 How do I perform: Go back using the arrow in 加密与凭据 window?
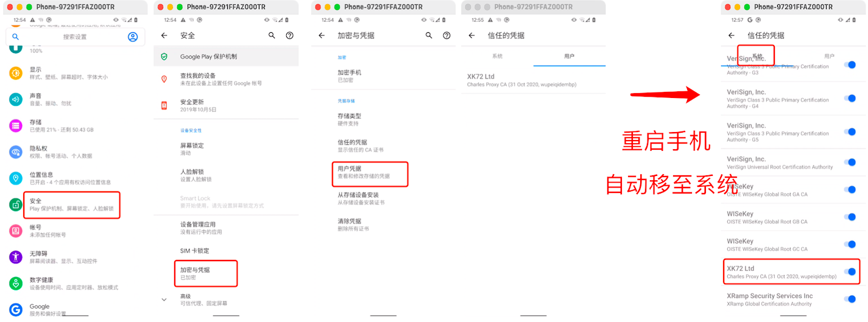point(322,35)
